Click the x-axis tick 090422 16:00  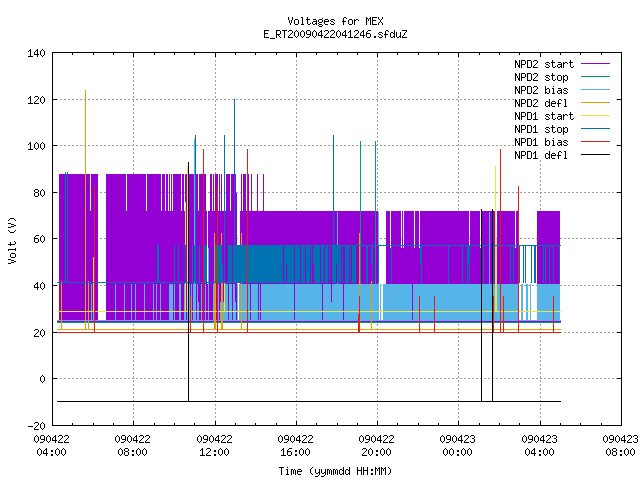pyautogui.click(x=296, y=446)
